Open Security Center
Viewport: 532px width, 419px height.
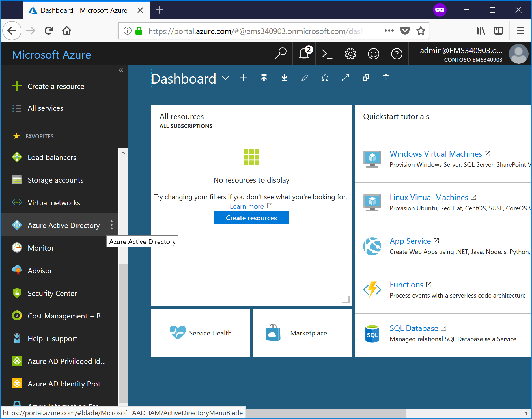point(59,293)
